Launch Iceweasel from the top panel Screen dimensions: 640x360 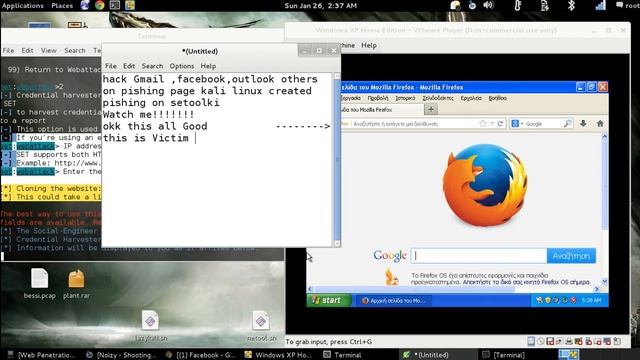pos(85,5)
